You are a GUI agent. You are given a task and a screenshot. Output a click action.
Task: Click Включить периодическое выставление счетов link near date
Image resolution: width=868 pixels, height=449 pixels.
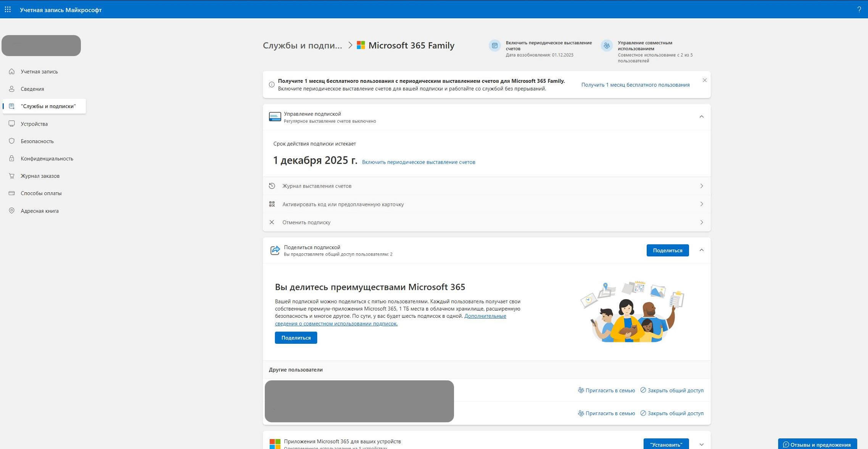[419, 162]
